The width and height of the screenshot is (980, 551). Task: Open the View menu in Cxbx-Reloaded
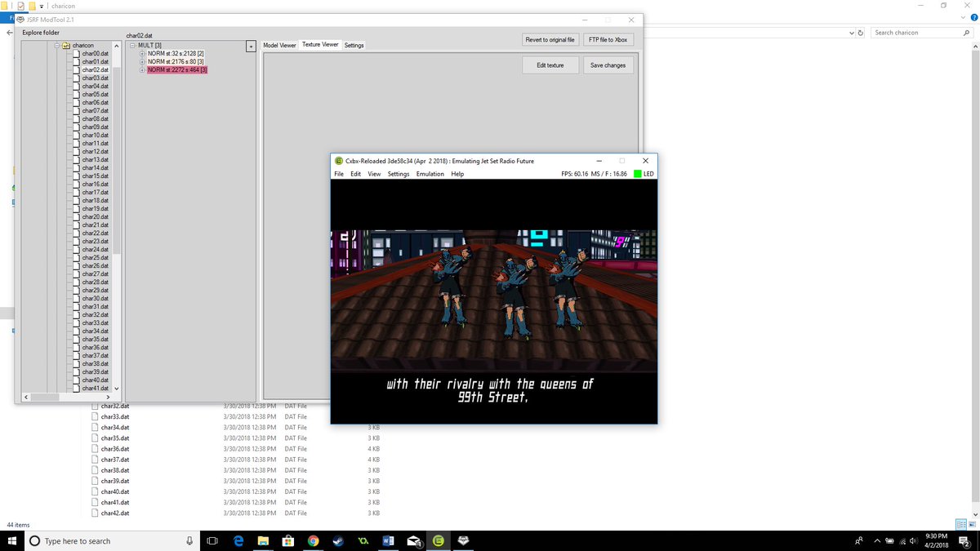click(374, 174)
